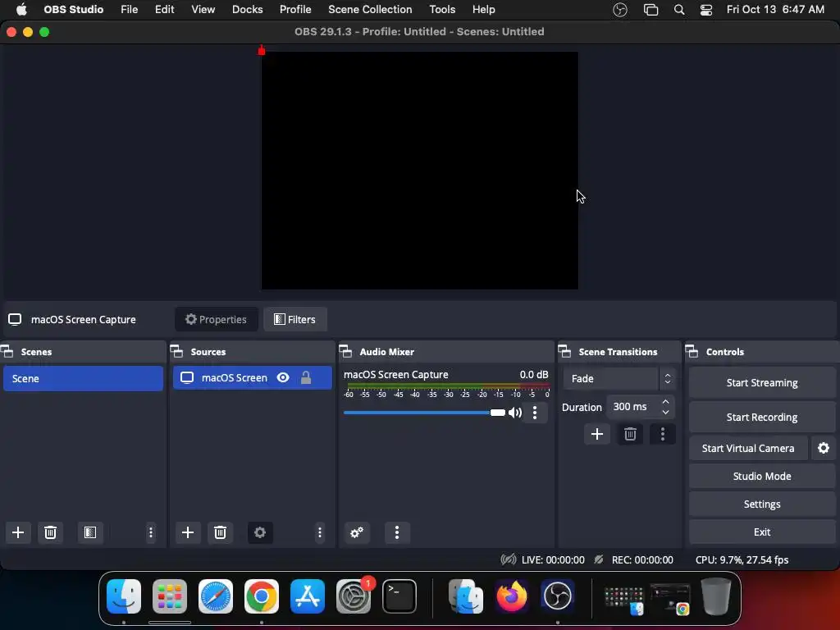Open the File menu
The height and width of the screenshot is (630, 840).
coord(129,10)
